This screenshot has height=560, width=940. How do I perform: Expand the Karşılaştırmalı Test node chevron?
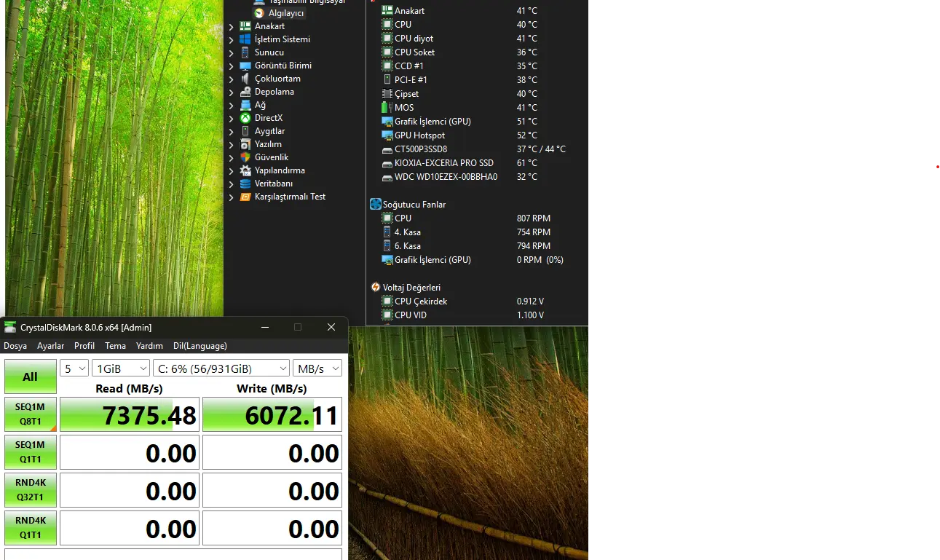pos(232,197)
